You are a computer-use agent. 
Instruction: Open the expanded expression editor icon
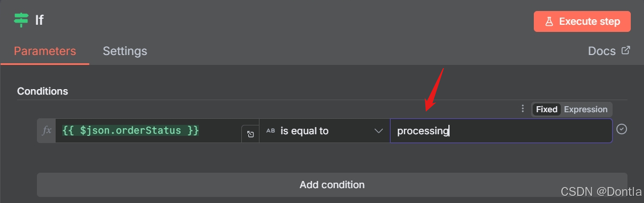tap(250, 134)
